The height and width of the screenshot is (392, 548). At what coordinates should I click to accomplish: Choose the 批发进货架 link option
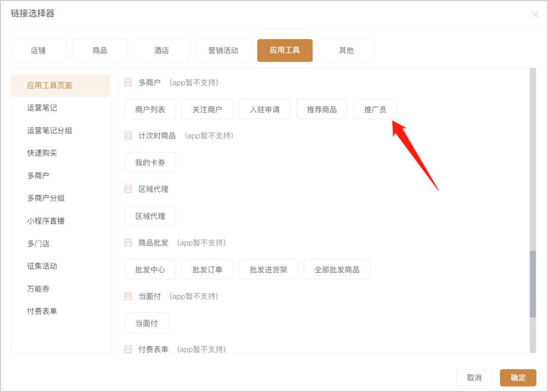[x=268, y=269]
